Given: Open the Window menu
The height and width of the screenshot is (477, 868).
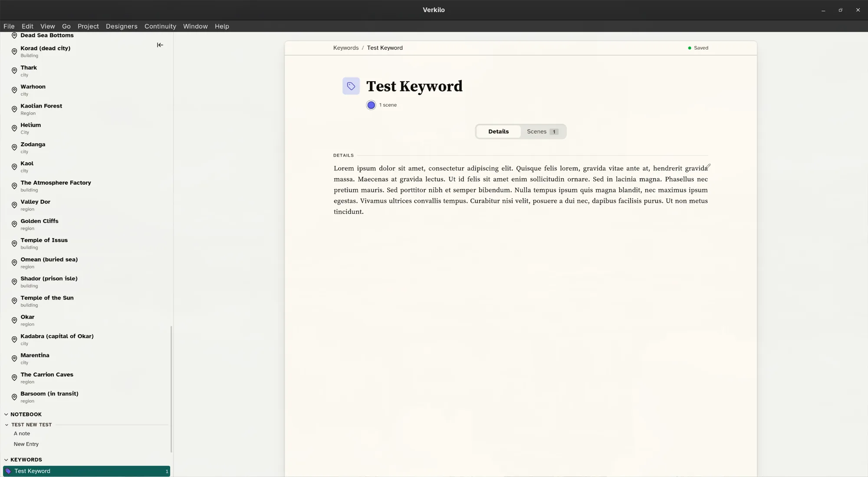Looking at the screenshot, I should pyautogui.click(x=195, y=26).
